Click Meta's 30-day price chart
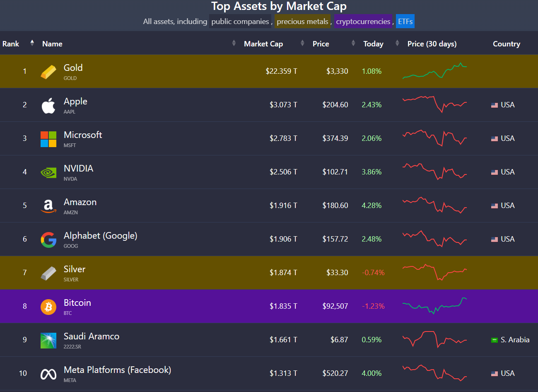The image size is (538, 392). (x=434, y=373)
